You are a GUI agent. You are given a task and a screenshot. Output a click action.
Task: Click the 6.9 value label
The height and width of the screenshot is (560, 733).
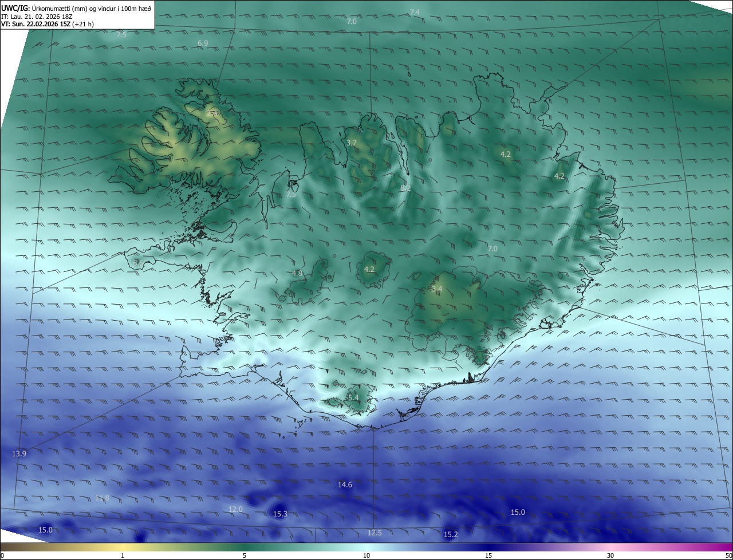click(x=203, y=44)
